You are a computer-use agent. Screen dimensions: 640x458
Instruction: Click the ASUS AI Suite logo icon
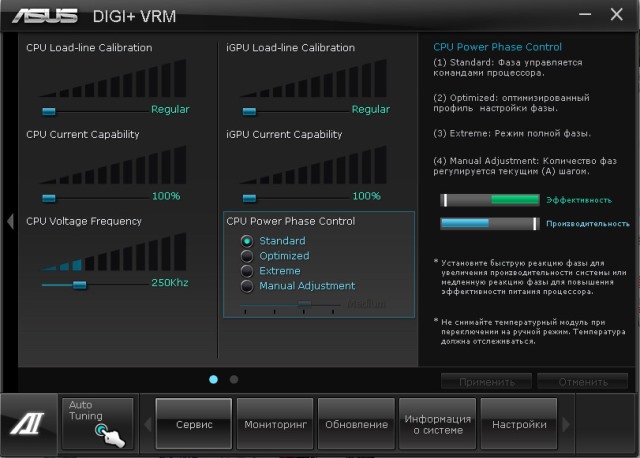[x=28, y=424]
